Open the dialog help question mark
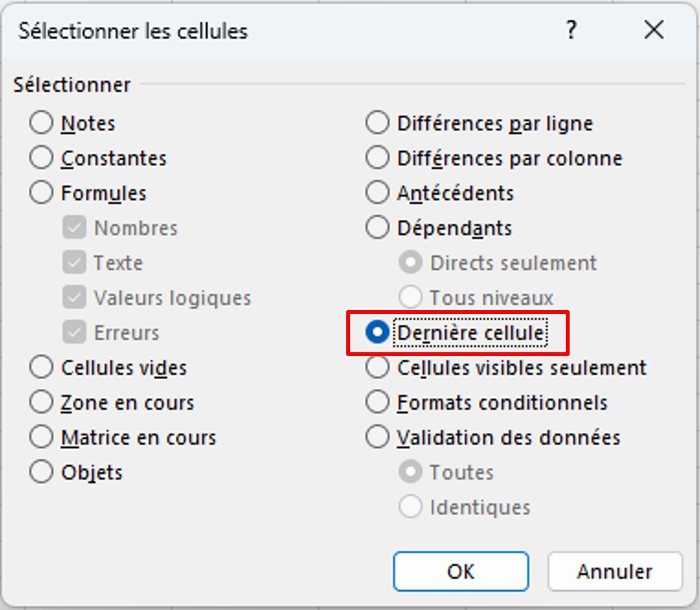 pyautogui.click(x=571, y=30)
